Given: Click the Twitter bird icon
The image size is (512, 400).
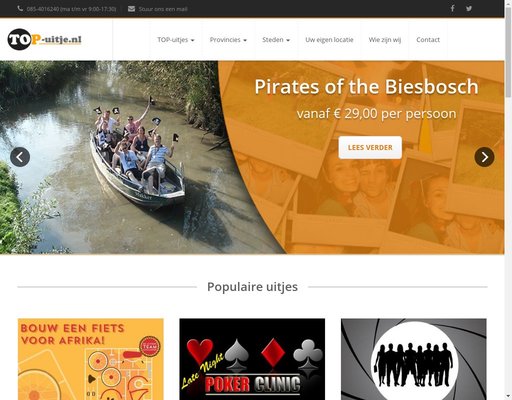Looking at the screenshot, I should pyautogui.click(x=469, y=9).
